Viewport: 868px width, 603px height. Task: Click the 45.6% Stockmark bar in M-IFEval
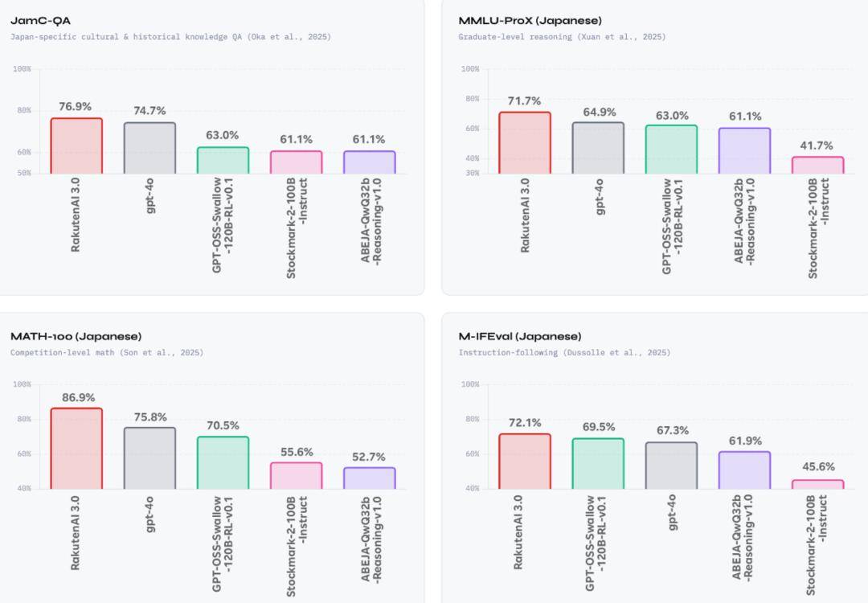point(817,485)
